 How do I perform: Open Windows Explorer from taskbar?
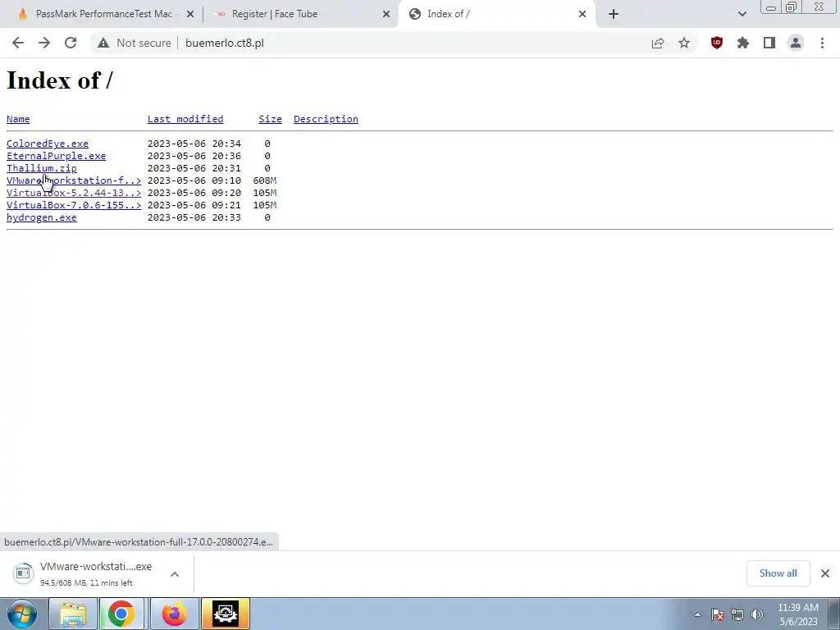tap(73, 614)
